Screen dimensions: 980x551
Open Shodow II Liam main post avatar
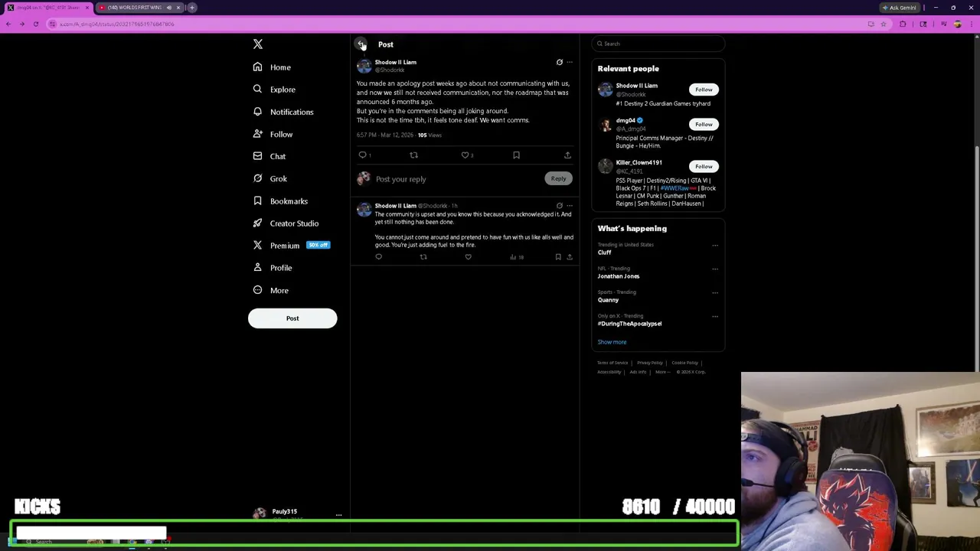click(x=364, y=66)
